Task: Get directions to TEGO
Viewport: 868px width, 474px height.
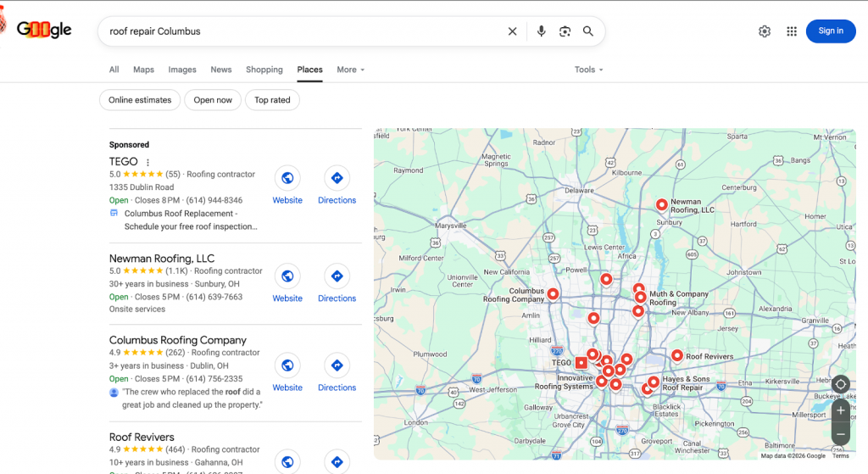Action: 337,178
